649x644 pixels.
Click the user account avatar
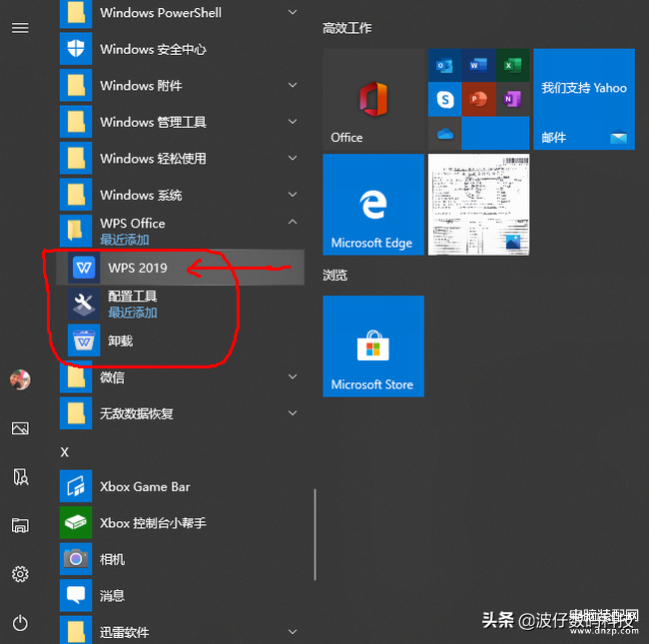(x=20, y=379)
